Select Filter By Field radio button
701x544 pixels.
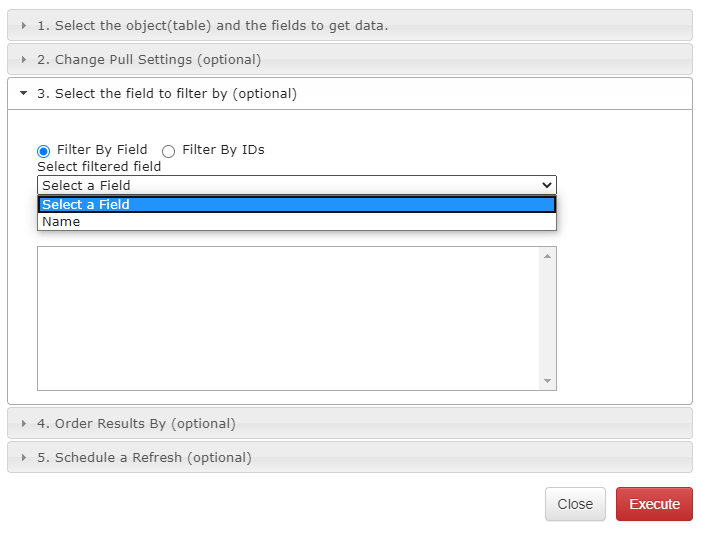click(x=43, y=151)
